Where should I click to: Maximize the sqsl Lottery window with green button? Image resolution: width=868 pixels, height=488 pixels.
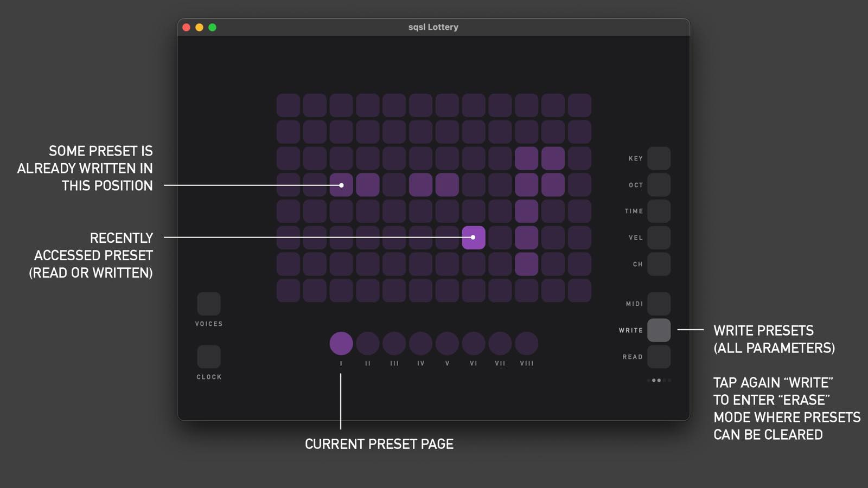pyautogui.click(x=213, y=27)
